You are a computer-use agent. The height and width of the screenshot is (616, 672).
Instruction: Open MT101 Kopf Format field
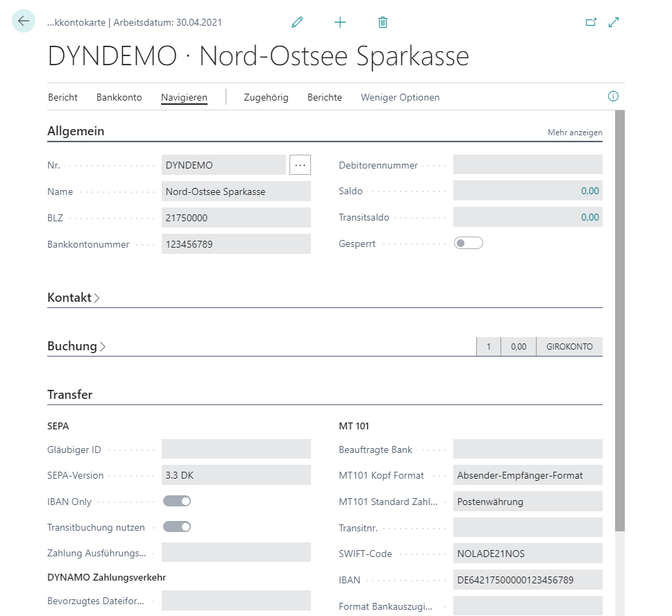[528, 475]
